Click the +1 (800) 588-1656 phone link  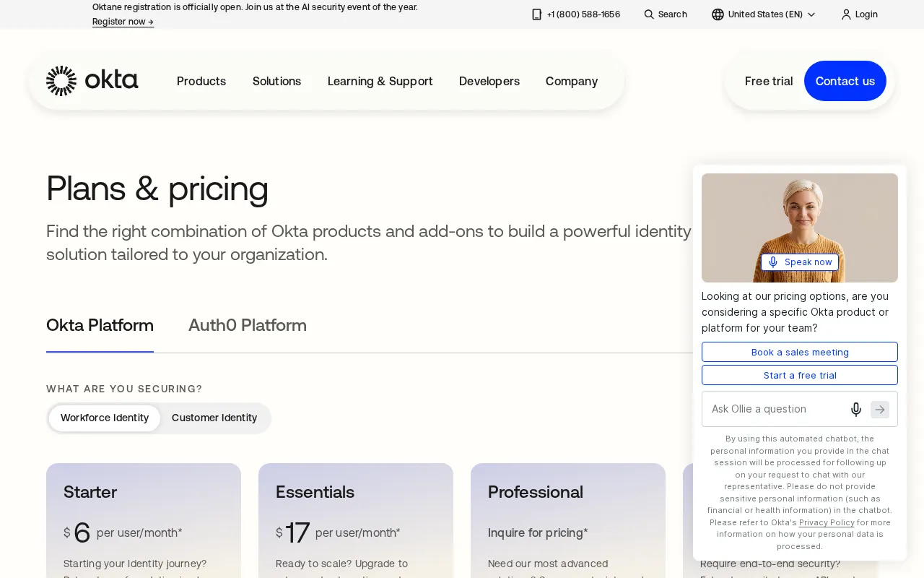click(583, 14)
